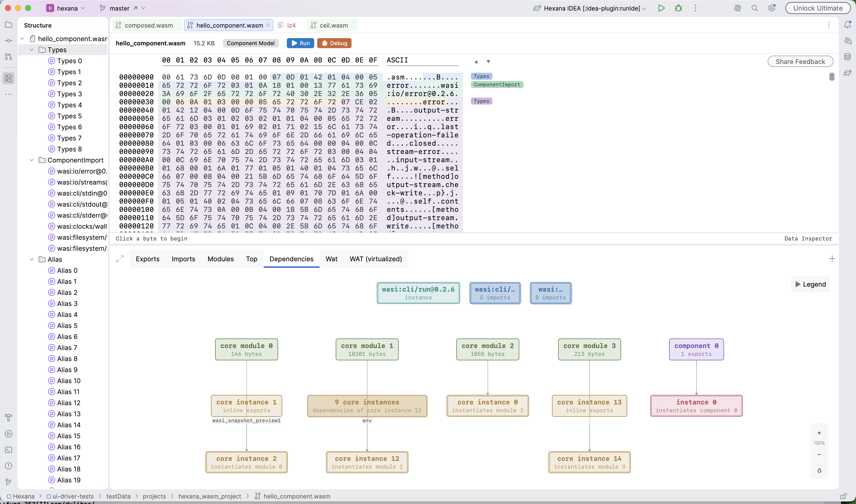Close the hello_component.wasm tab
This screenshot has height=504, width=856.
point(268,25)
